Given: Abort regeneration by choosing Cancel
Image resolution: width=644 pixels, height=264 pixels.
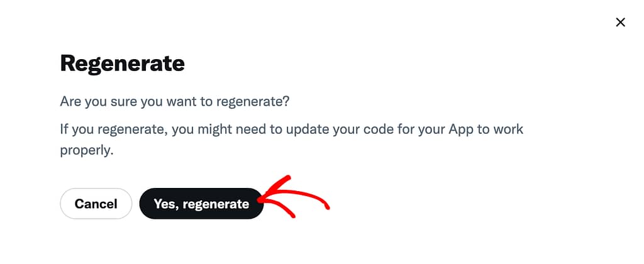Looking at the screenshot, I should (x=96, y=204).
